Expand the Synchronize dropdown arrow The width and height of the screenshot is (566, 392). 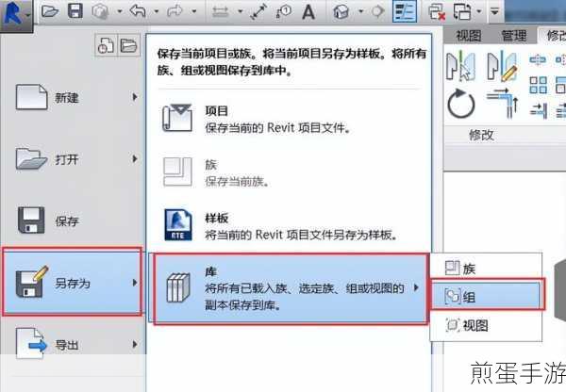(120, 12)
